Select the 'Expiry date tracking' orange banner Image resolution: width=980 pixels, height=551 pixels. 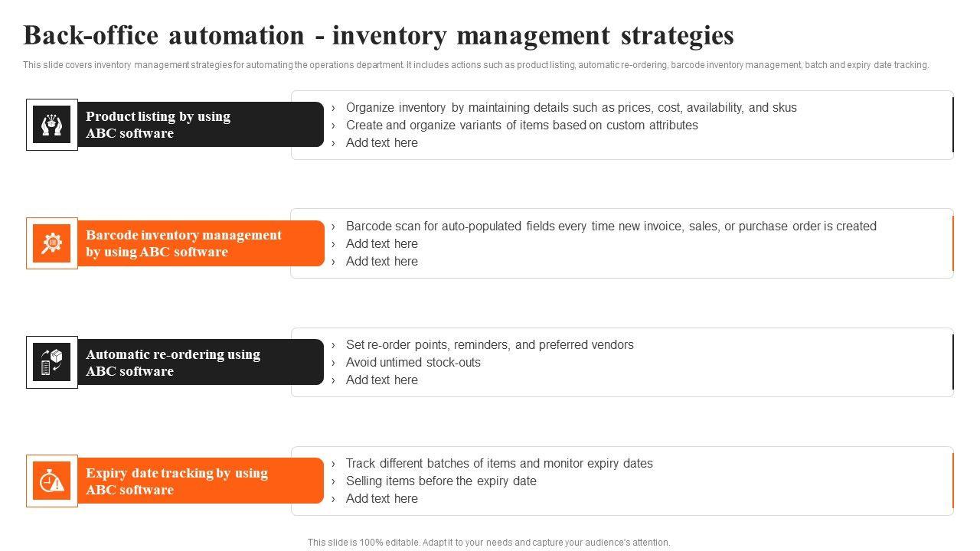pyautogui.click(x=199, y=481)
